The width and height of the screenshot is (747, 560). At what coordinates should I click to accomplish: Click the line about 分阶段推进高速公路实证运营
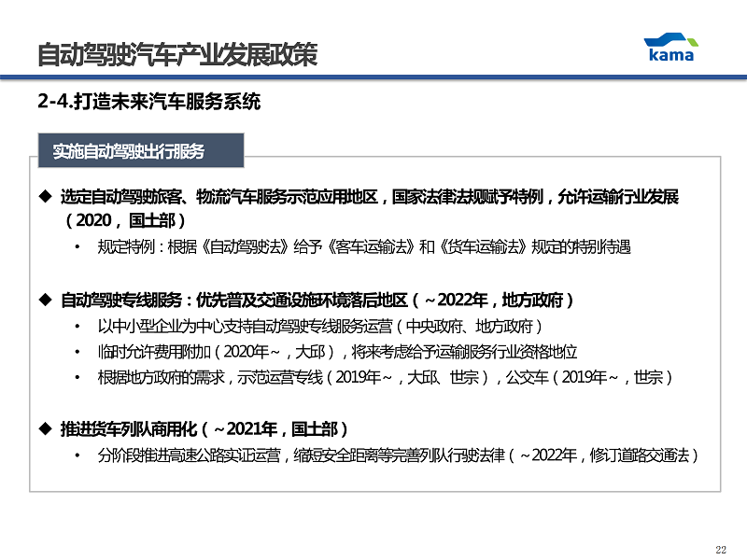coord(397,455)
